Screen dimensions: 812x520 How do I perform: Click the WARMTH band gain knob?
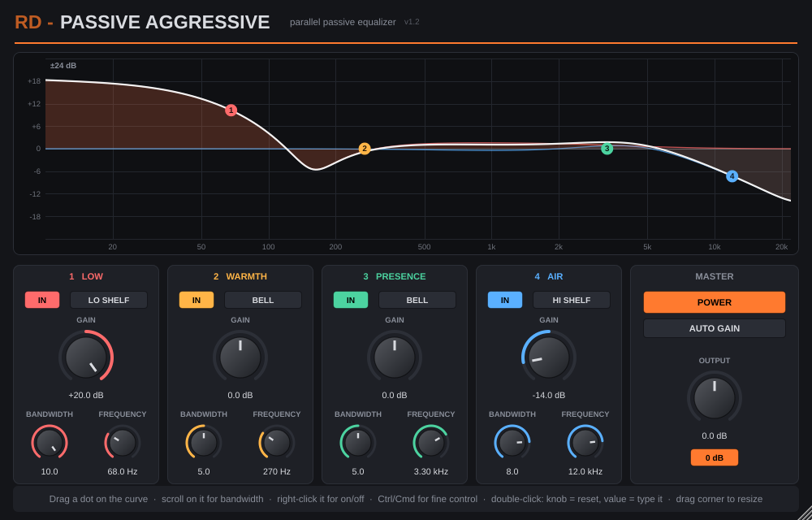point(240,357)
